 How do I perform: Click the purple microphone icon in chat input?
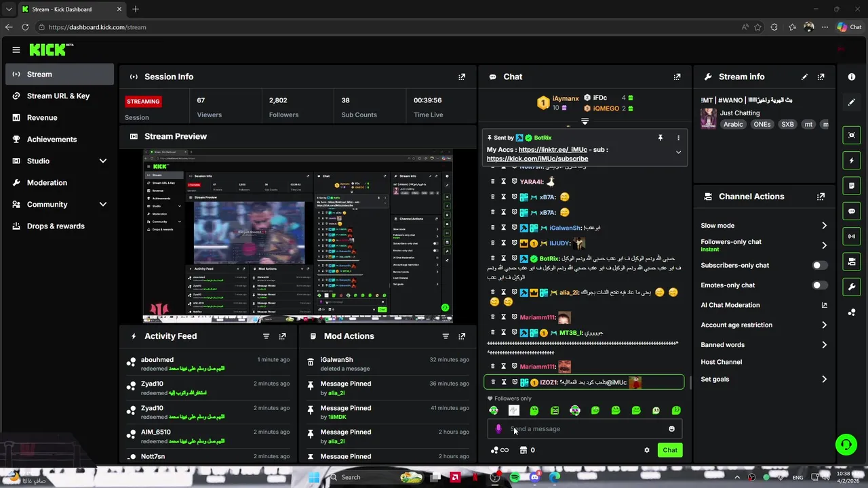click(x=498, y=429)
